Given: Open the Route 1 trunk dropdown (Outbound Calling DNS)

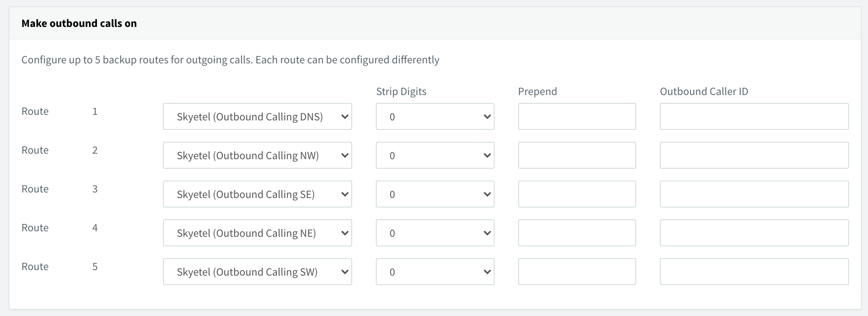Looking at the screenshot, I should click(x=258, y=116).
